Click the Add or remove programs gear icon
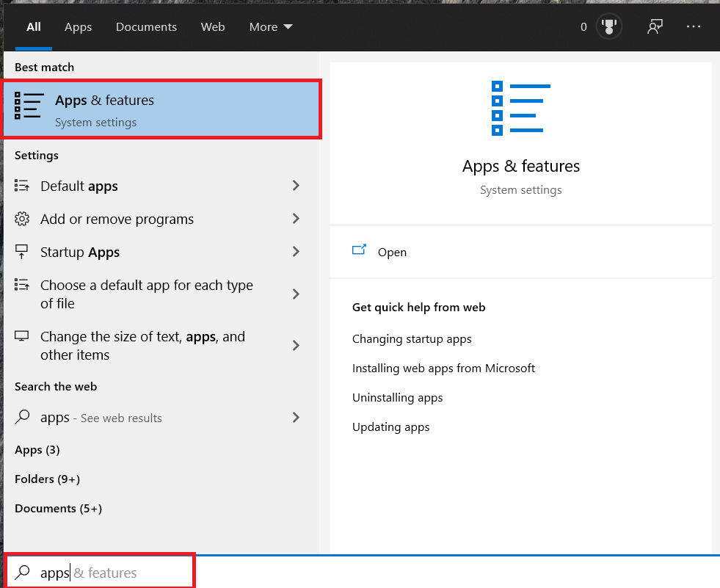The height and width of the screenshot is (588, 720). click(x=22, y=219)
